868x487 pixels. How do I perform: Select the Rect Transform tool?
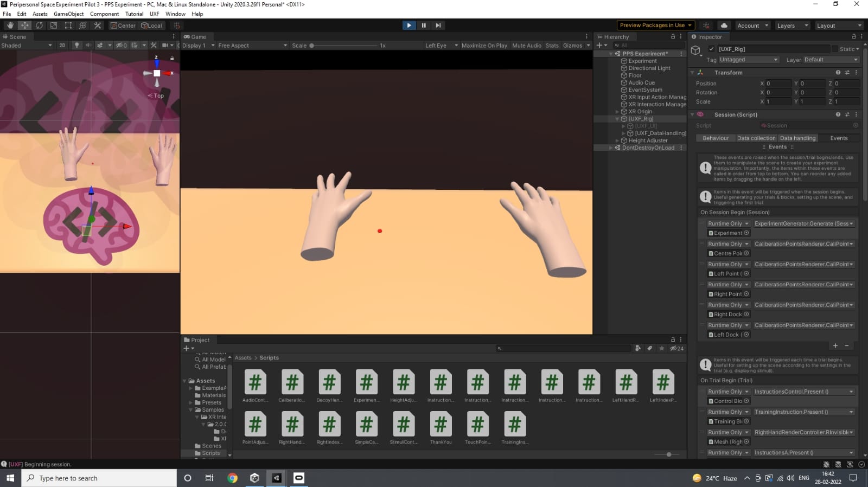tap(68, 25)
